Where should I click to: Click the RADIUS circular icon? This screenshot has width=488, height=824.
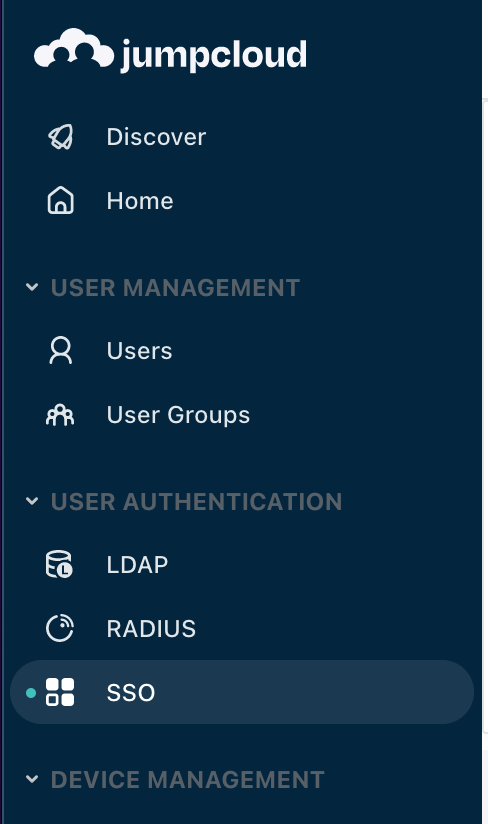pos(60,628)
